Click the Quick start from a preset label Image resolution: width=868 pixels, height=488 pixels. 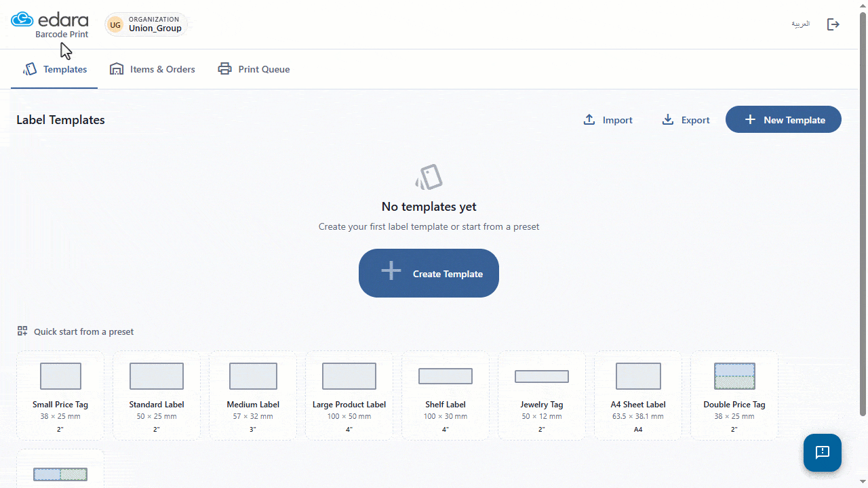[84, 331]
